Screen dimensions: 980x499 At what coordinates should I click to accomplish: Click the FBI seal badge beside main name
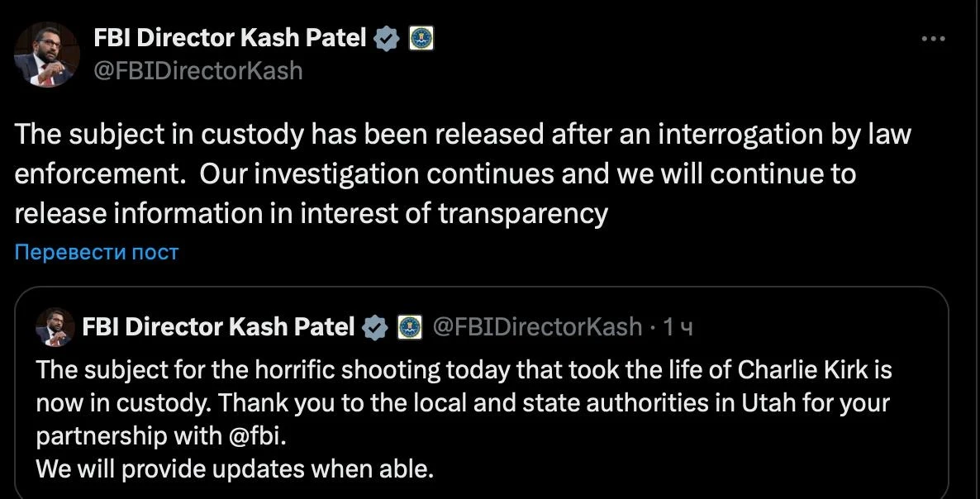pyautogui.click(x=421, y=38)
